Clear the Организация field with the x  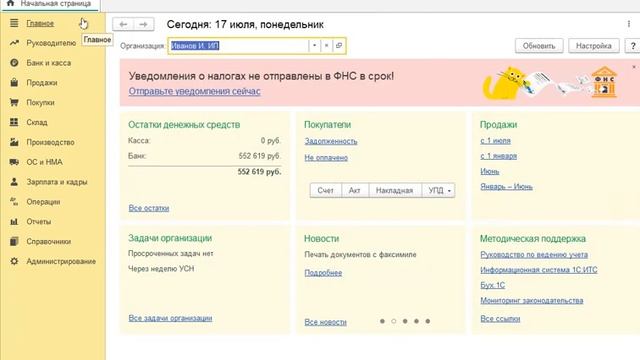(x=326, y=46)
